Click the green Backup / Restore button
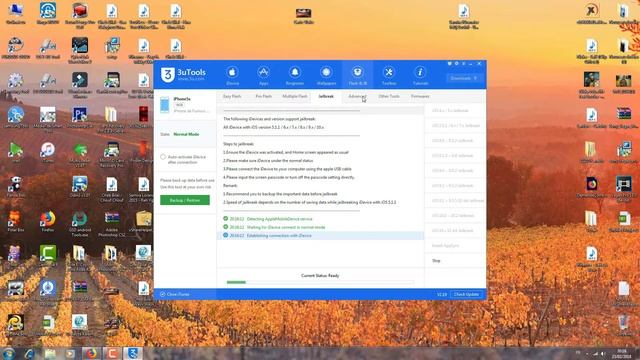 [x=185, y=200]
